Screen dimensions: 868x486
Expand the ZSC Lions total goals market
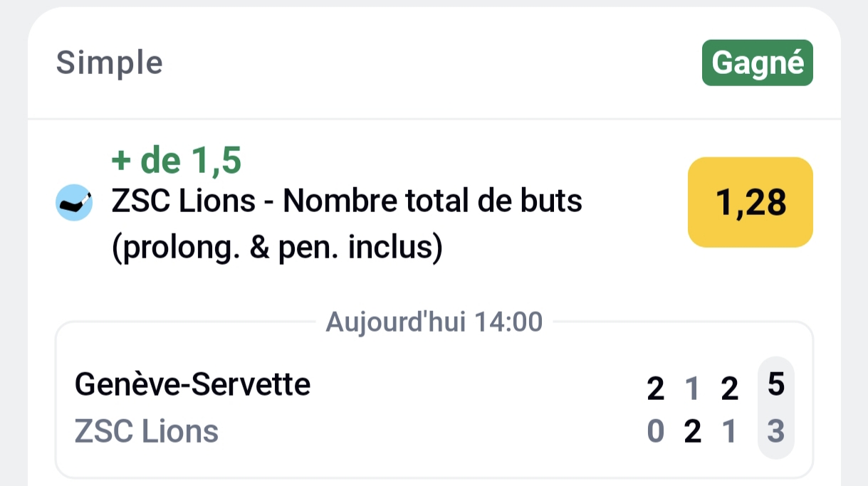click(345, 200)
